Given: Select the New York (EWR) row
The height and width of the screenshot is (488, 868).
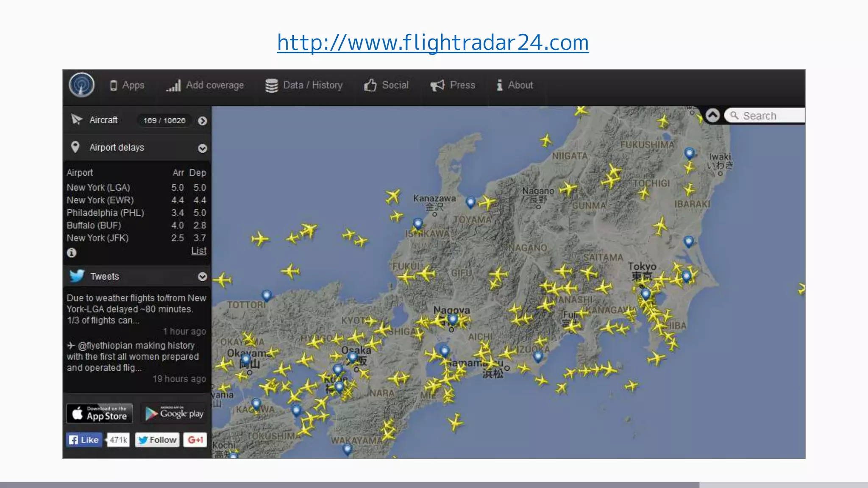Looking at the screenshot, I should pos(136,200).
